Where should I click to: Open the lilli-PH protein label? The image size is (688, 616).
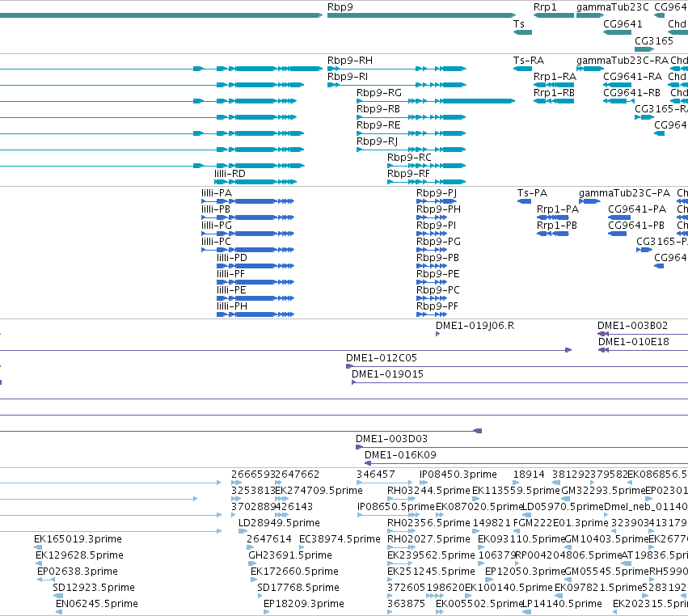[x=232, y=307]
